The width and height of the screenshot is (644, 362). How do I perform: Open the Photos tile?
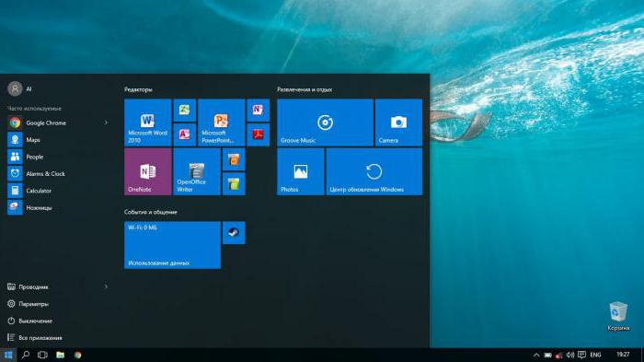coord(300,171)
